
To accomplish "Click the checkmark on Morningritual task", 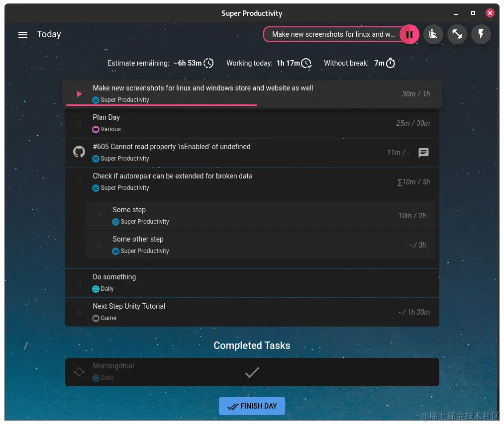I will [x=252, y=372].
